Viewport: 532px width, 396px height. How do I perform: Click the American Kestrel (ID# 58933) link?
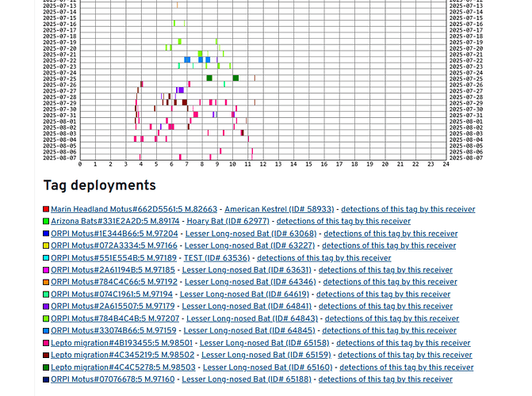[279, 209]
